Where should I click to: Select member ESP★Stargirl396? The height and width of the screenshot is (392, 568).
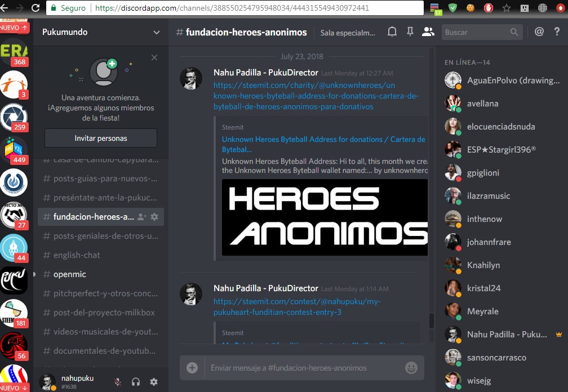point(502,149)
